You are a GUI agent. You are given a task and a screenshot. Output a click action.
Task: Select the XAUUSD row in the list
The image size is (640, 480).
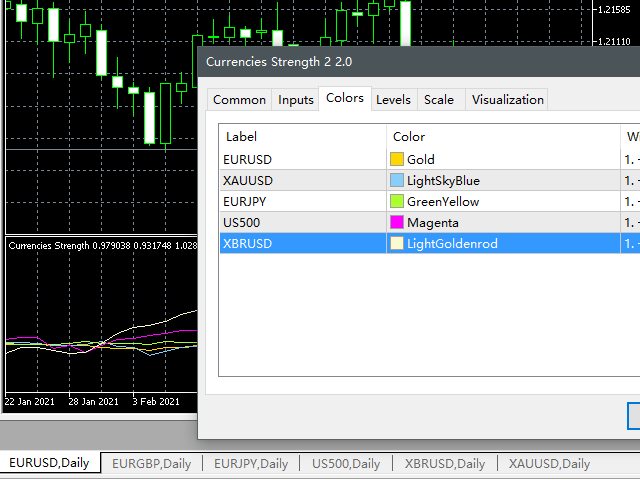click(x=249, y=180)
